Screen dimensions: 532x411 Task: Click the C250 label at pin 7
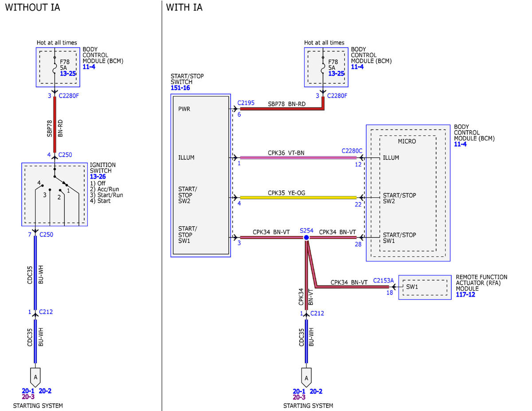(x=46, y=235)
